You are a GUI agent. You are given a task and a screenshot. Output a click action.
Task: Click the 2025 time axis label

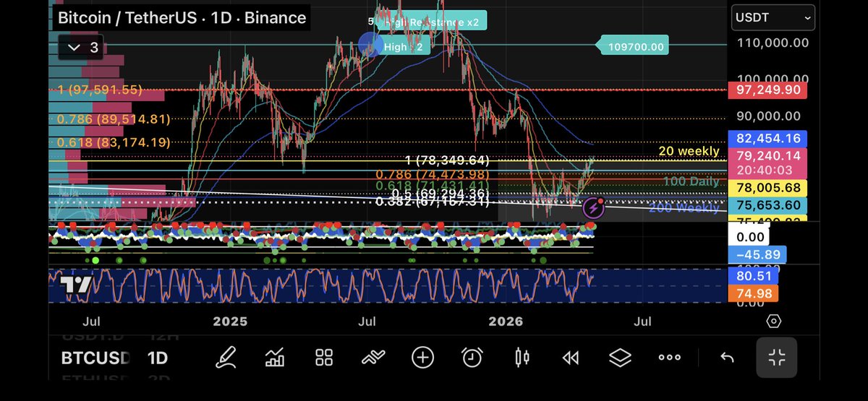pos(230,322)
